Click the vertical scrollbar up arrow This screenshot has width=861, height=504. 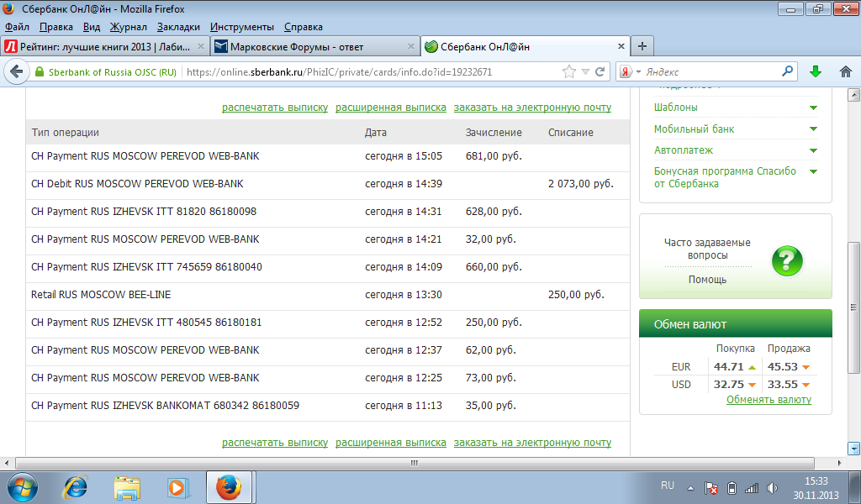click(x=853, y=95)
